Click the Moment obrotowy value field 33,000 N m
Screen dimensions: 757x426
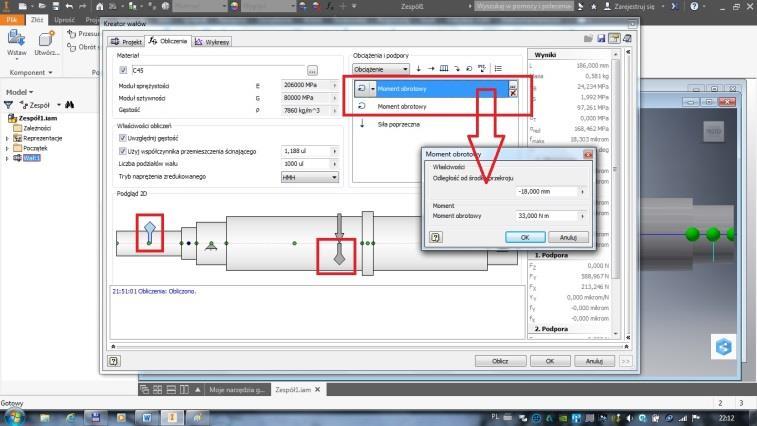tap(546, 216)
